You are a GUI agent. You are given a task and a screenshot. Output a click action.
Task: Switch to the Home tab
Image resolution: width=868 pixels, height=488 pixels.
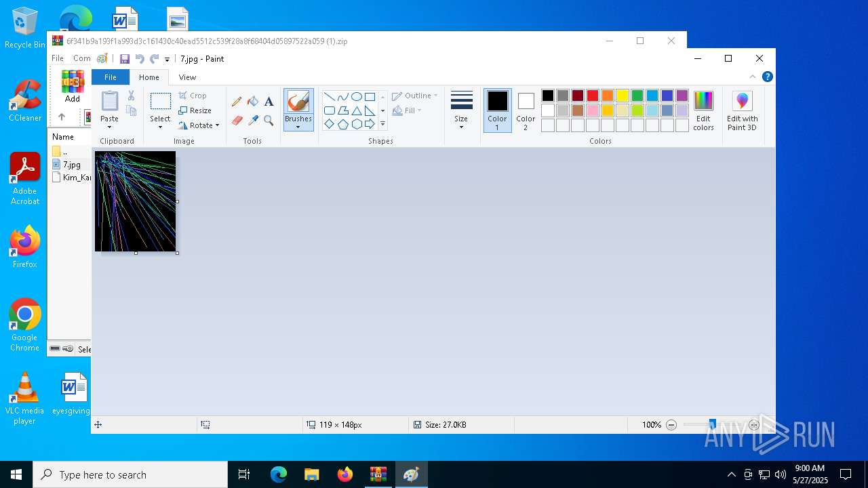[x=149, y=77]
